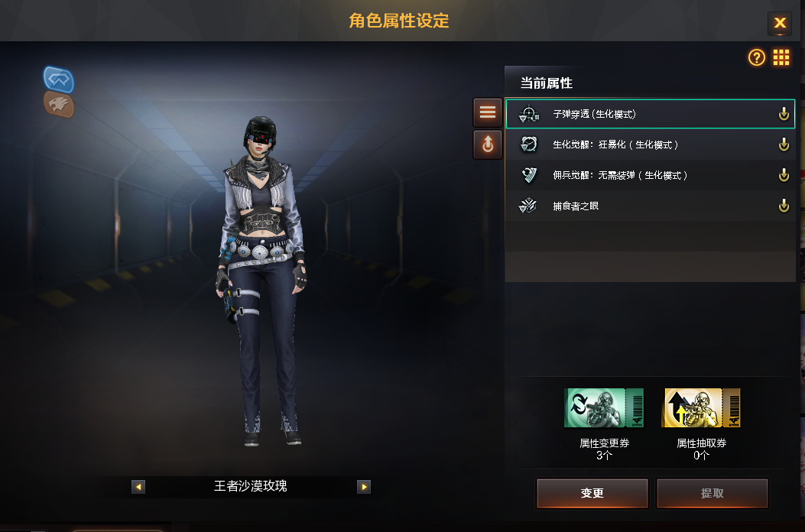This screenshot has width=805, height=532.
Task: Click the 子弹穿透 crosshair attribute icon
Action: pos(528,114)
